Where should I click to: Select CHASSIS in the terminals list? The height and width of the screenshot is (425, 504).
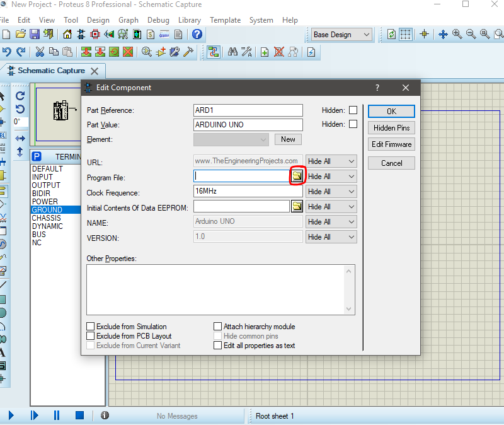click(x=46, y=218)
